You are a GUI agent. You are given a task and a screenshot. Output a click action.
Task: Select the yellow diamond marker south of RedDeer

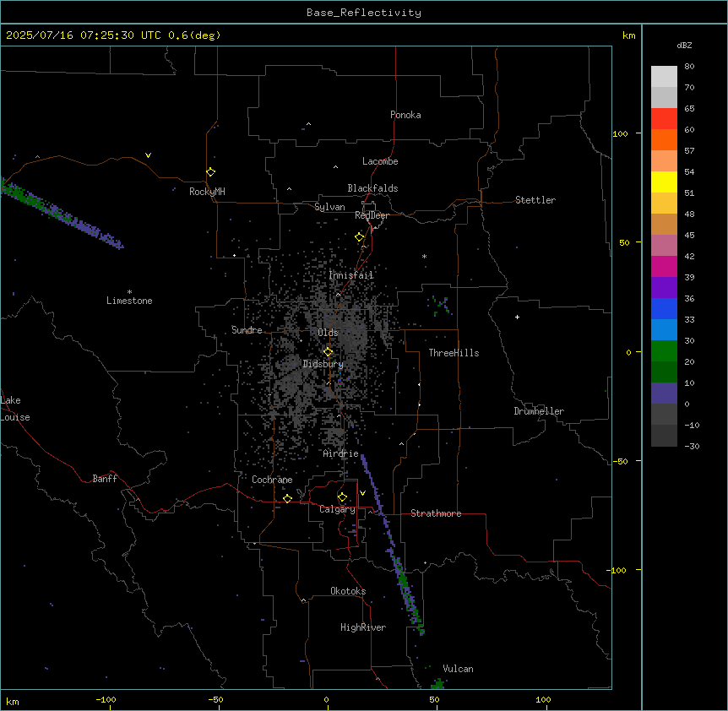(360, 237)
